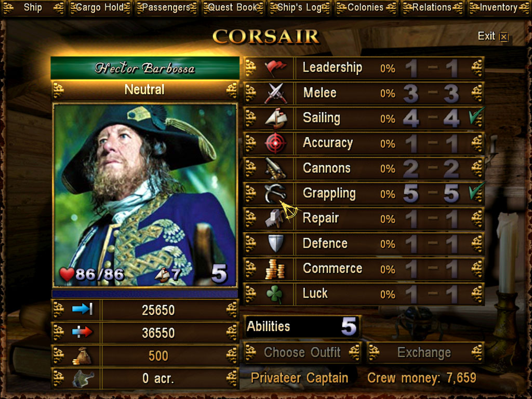Click the Leadership red flag icon
This screenshot has height=399, width=532.
pyautogui.click(x=275, y=69)
